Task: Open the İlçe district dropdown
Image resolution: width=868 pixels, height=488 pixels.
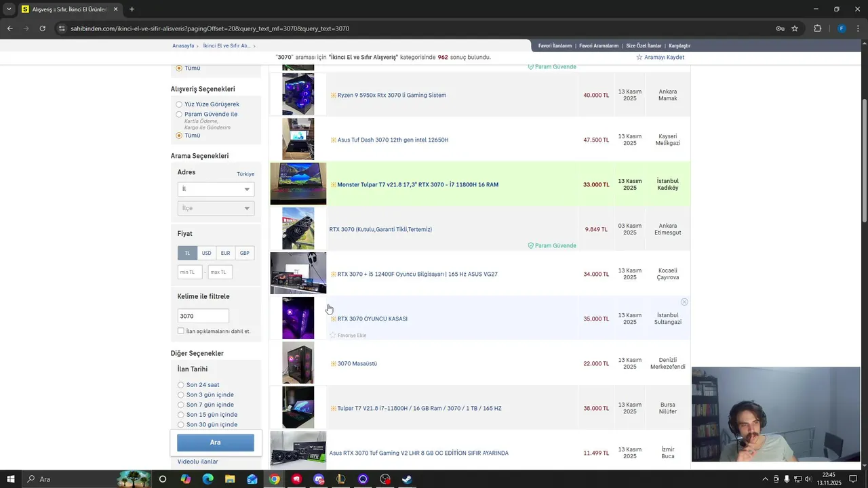Action: point(216,208)
